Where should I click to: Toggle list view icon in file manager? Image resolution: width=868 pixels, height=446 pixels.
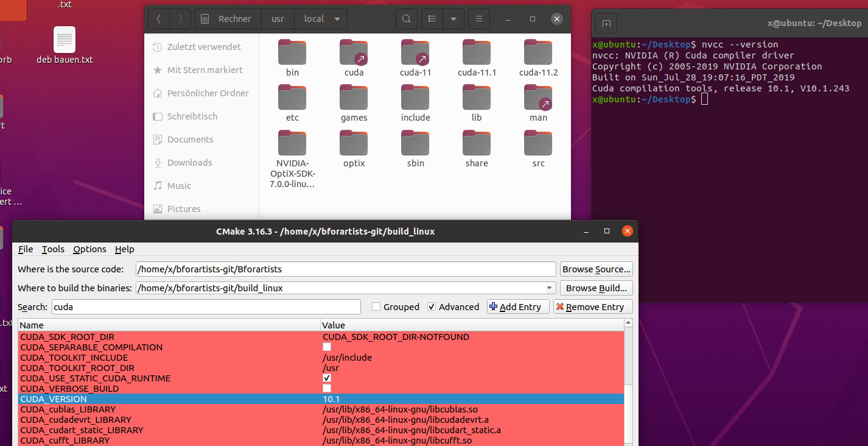click(x=432, y=19)
